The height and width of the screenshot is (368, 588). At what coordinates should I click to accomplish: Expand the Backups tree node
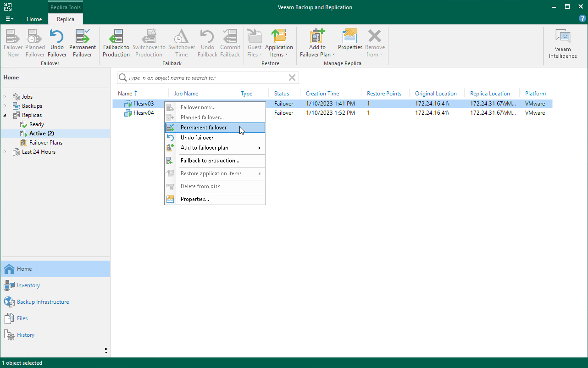coord(5,106)
